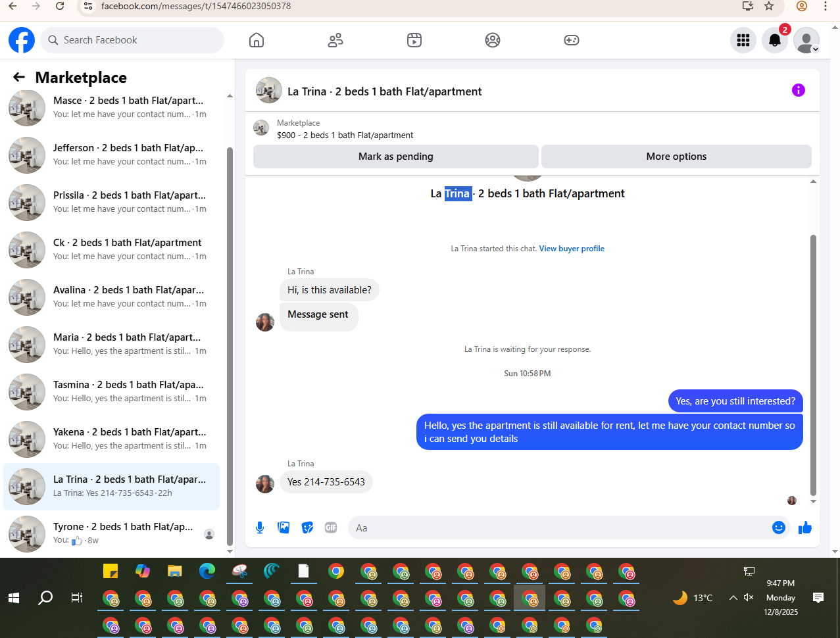This screenshot has width=840, height=638.
Task: Open the Jefferson conversation
Action: point(112,155)
